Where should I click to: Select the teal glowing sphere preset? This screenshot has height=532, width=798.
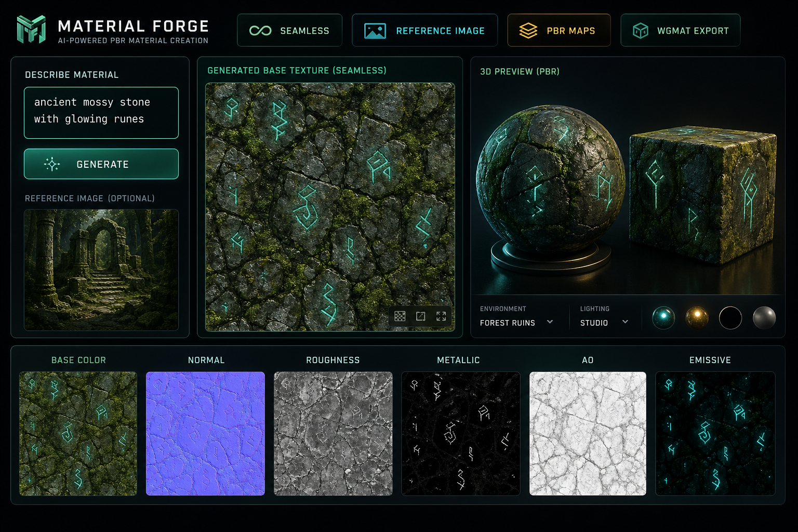[x=663, y=317]
